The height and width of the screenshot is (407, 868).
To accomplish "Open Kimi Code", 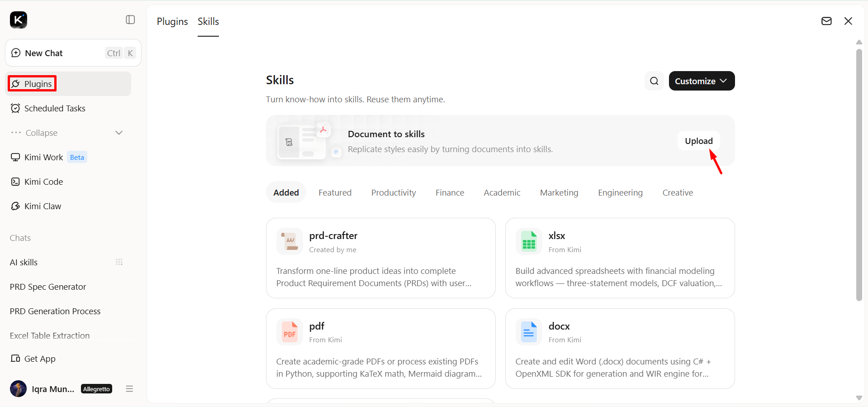I will [x=68, y=182].
